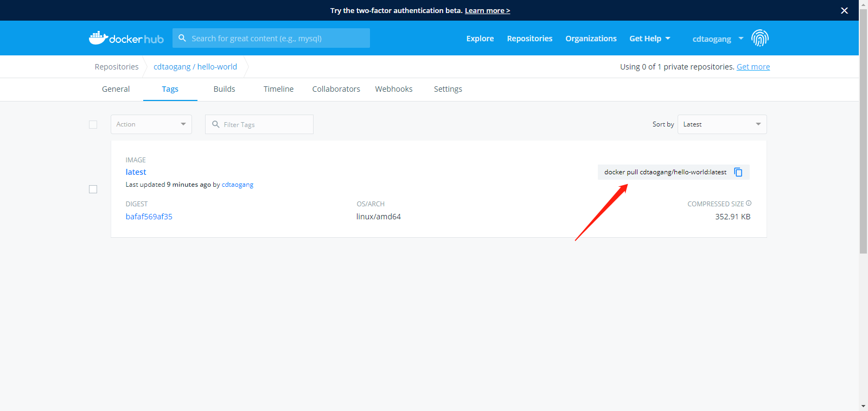Image resolution: width=868 pixels, height=411 pixels.
Task: Switch to the General tab
Action: [116, 89]
